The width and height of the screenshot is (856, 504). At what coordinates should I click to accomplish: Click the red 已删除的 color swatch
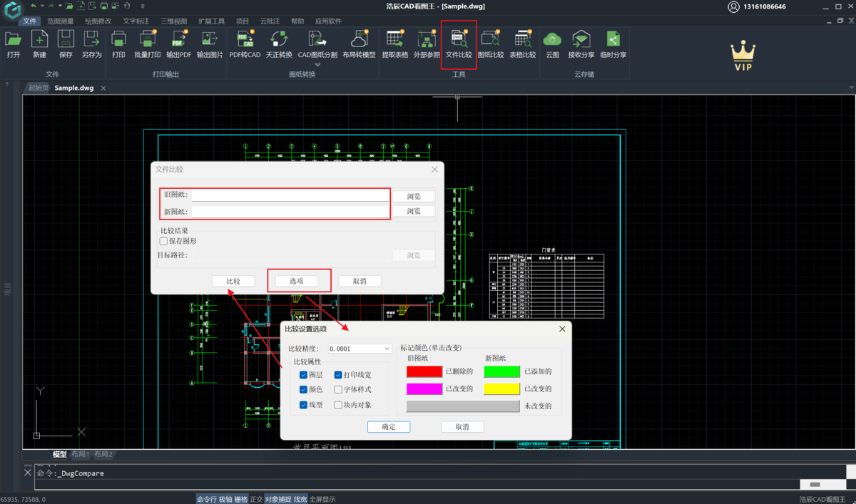point(424,371)
